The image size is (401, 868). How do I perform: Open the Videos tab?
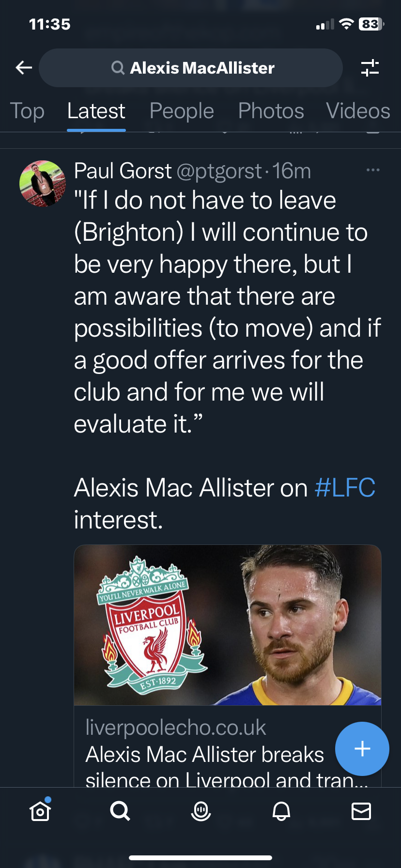coord(358,111)
